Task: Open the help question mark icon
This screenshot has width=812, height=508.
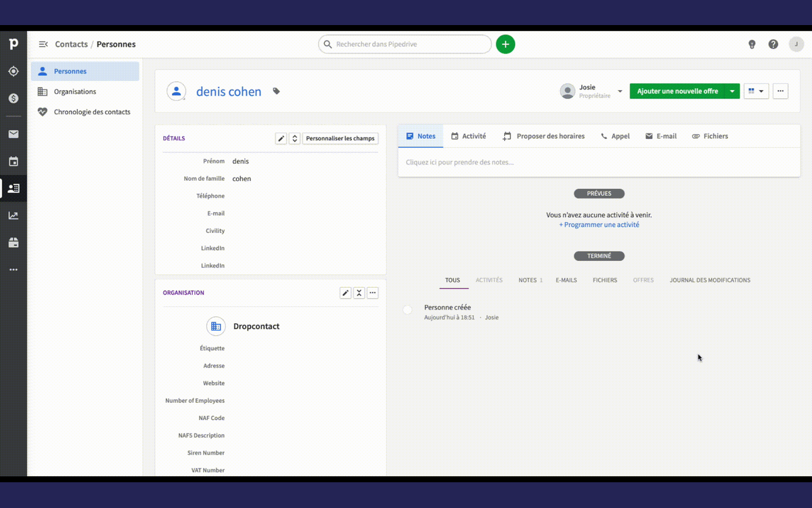Action: [x=773, y=44]
